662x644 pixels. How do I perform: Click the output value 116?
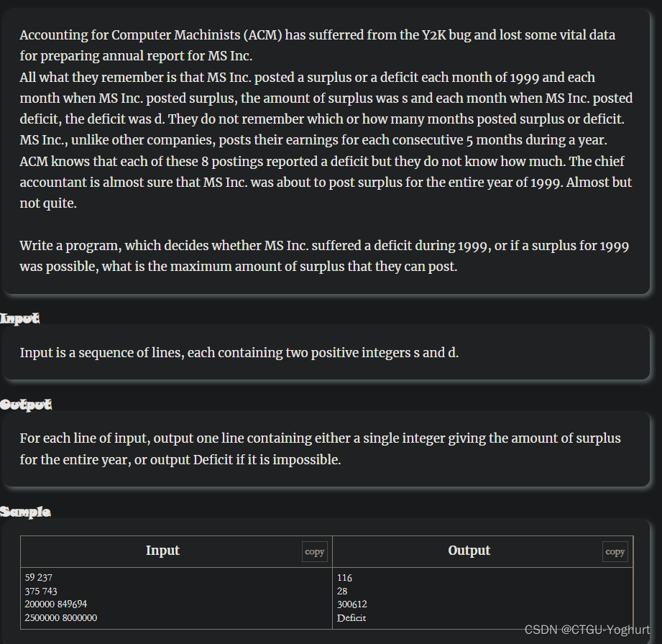click(344, 577)
